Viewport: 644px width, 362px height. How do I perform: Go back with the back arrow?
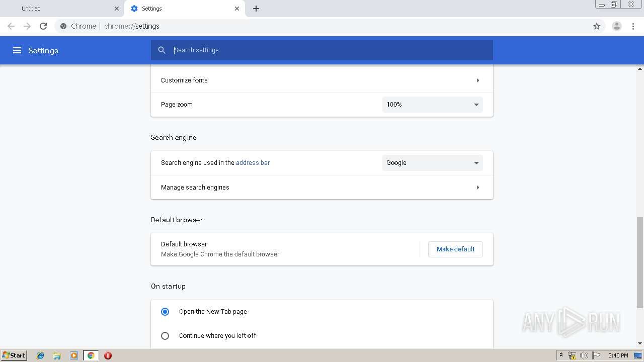[x=11, y=26]
